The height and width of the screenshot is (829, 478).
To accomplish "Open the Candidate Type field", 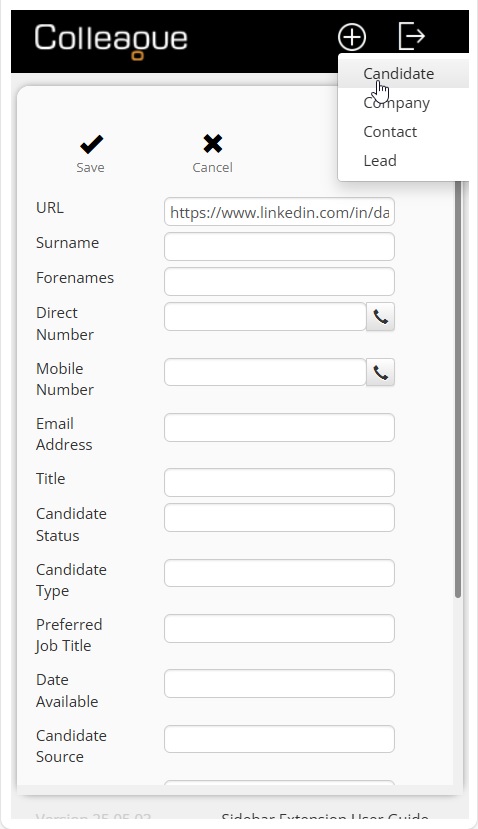I will tap(279, 573).
